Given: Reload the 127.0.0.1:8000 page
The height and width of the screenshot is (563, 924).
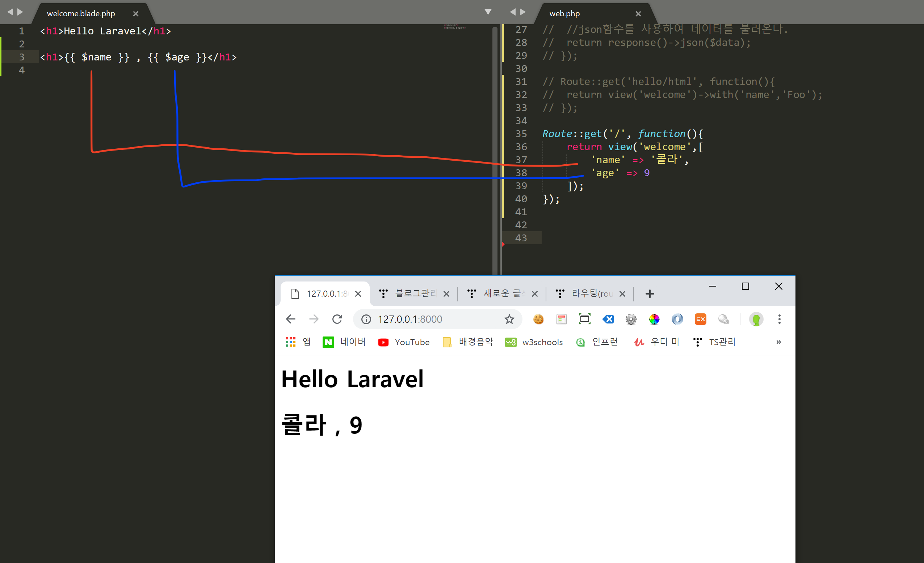Looking at the screenshot, I should click(337, 319).
